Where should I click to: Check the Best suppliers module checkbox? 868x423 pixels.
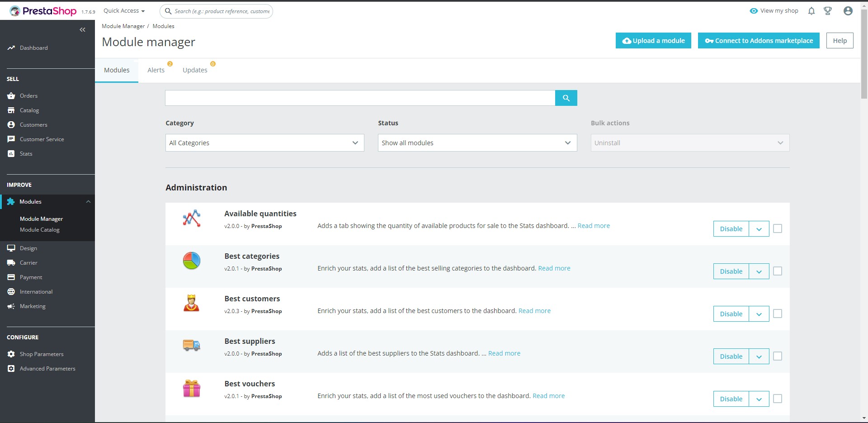(x=778, y=356)
